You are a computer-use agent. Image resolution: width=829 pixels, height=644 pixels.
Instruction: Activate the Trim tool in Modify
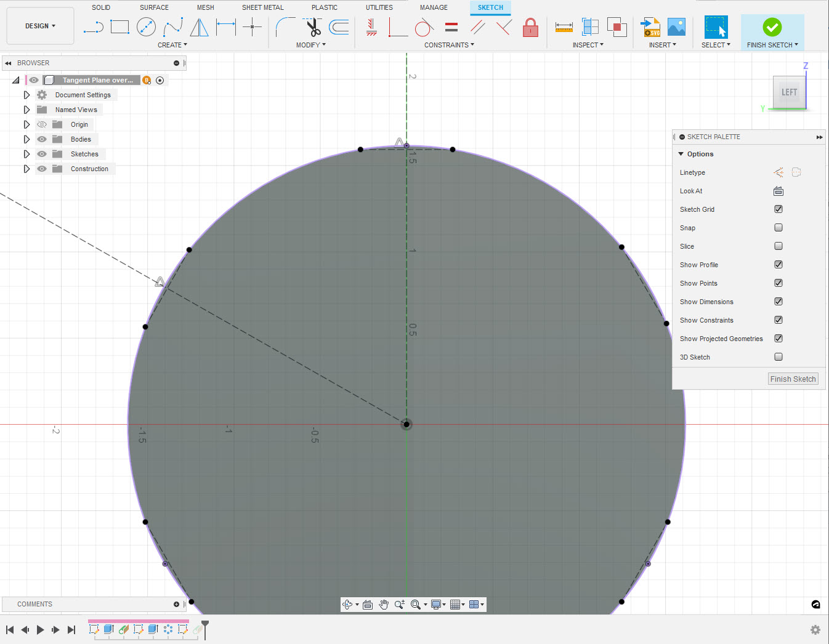pos(312,26)
